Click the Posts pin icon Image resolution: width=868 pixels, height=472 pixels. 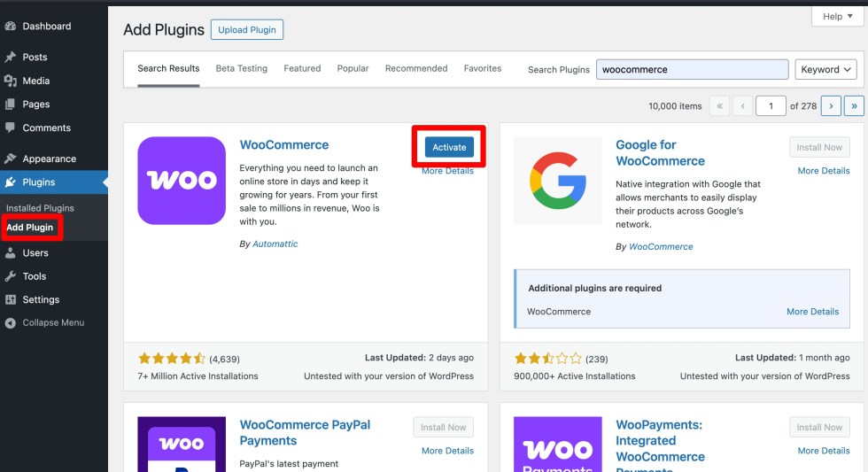tap(10, 57)
